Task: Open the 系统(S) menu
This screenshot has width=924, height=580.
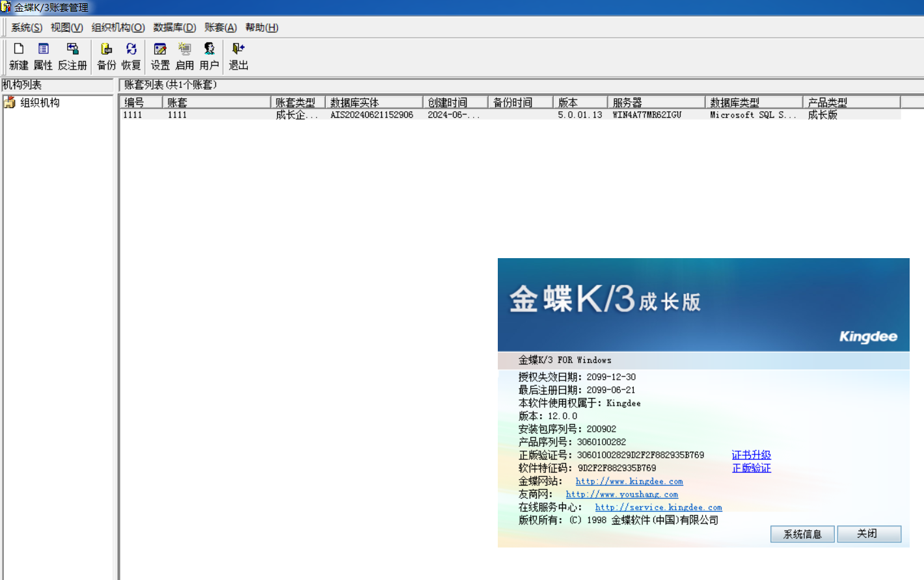Action: pos(27,27)
